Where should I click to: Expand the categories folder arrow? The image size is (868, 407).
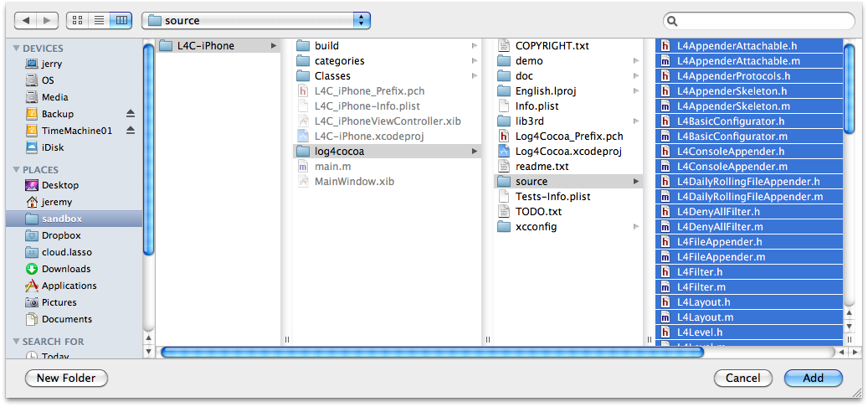[x=475, y=61]
